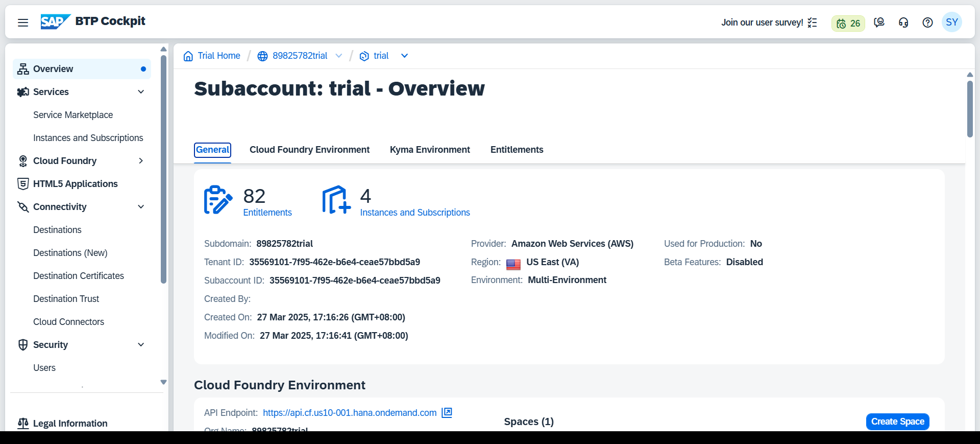Open Cloud Connectors in sidebar
980x444 pixels.
pyautogui.click(x=68, y=322)
